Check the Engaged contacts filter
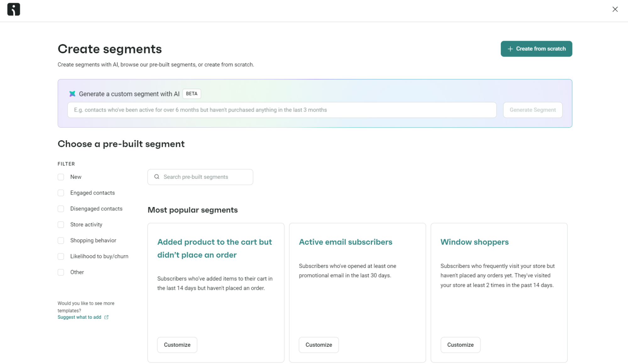628x364 pixels. (61, 193)
